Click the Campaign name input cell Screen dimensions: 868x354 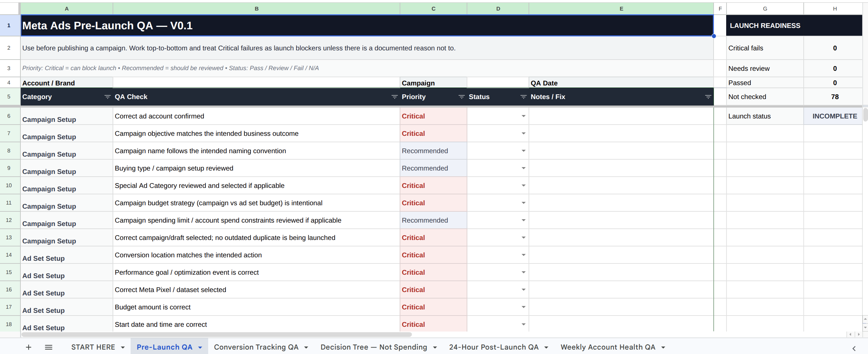click(498, 83)
